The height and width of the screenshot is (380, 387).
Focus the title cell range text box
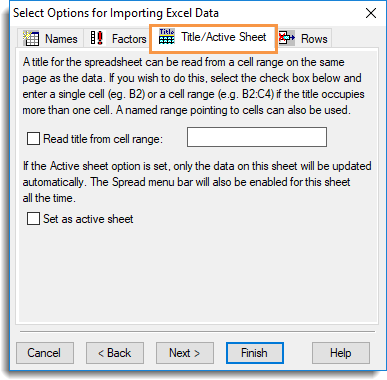click(x=257, y=137)
